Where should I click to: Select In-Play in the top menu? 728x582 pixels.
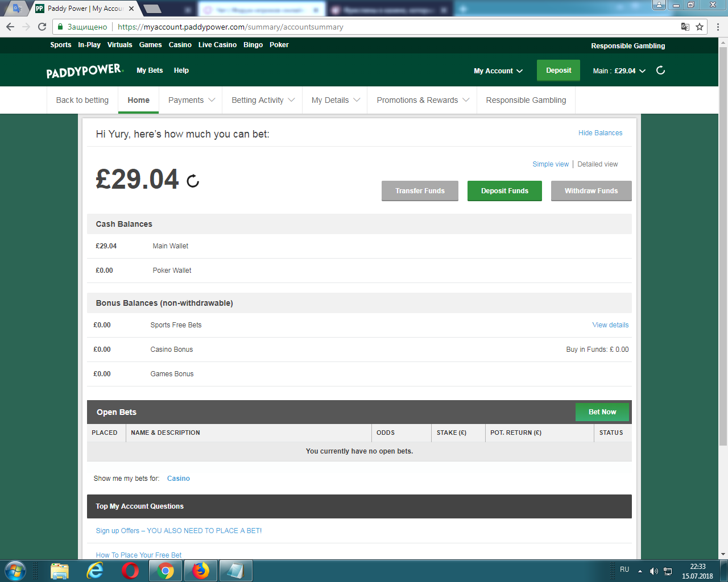(89, 45)
